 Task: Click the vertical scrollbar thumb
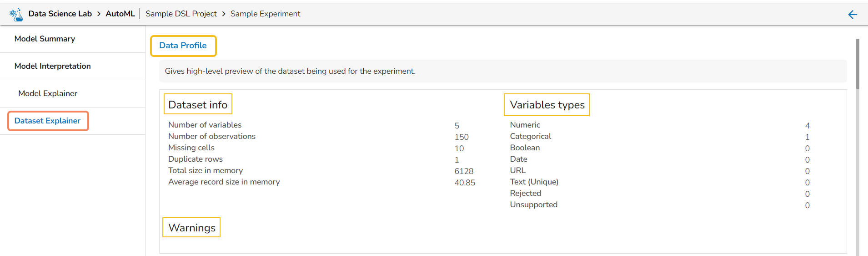pyautogui.click(x=858, y=64)
